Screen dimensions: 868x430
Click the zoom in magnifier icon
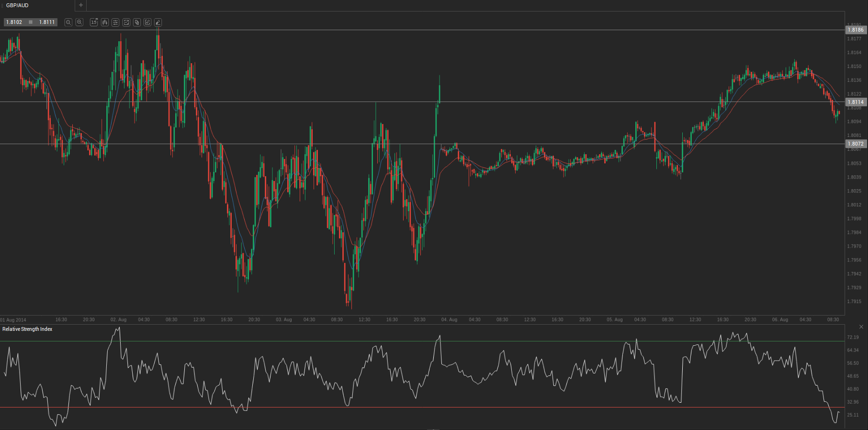tap(79, 23)
